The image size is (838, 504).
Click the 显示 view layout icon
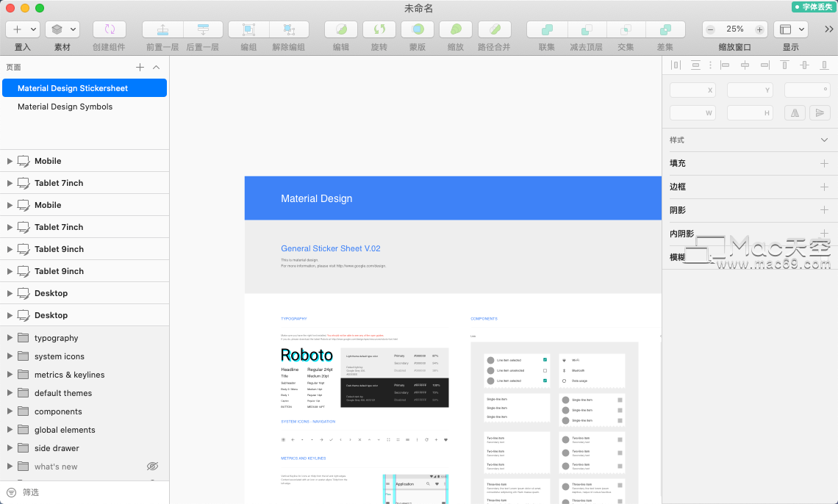pyautogui.click(x=785, y=29)
